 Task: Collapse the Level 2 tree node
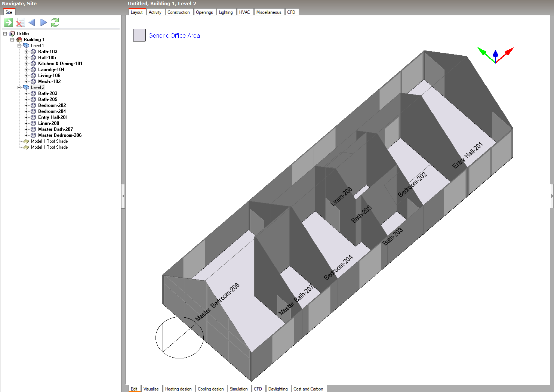point(19,87)
